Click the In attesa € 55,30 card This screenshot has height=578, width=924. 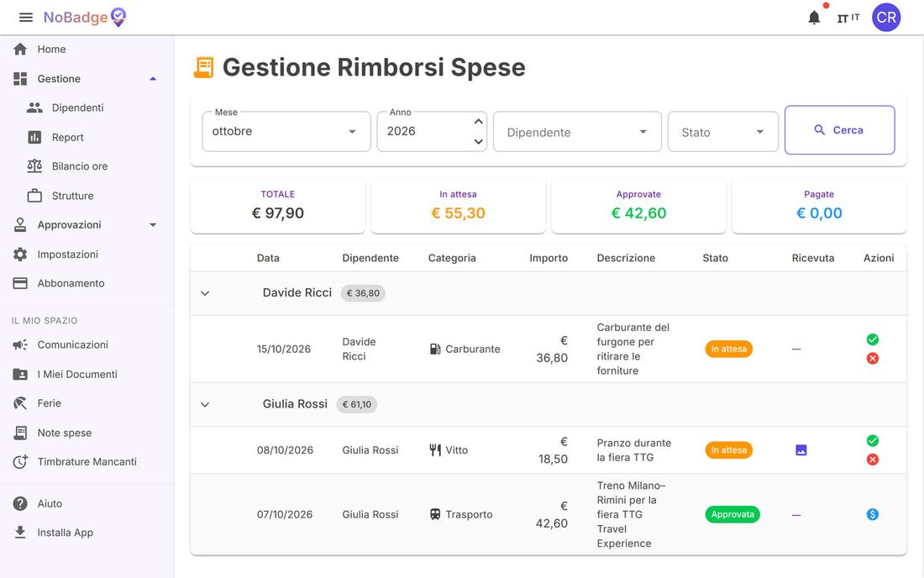(x=458, y=206)
